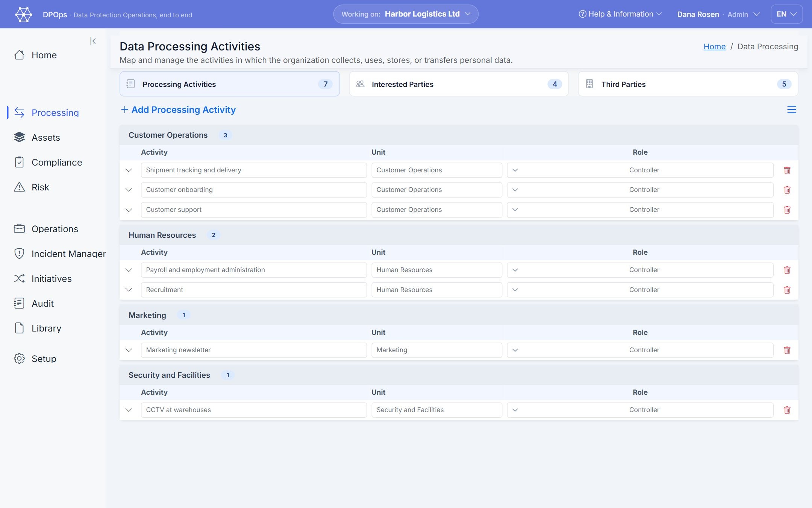The width and height of the screenshot is (812, 508).
Task: Open Library section in sidebar
Action: [x=38, y=328]
